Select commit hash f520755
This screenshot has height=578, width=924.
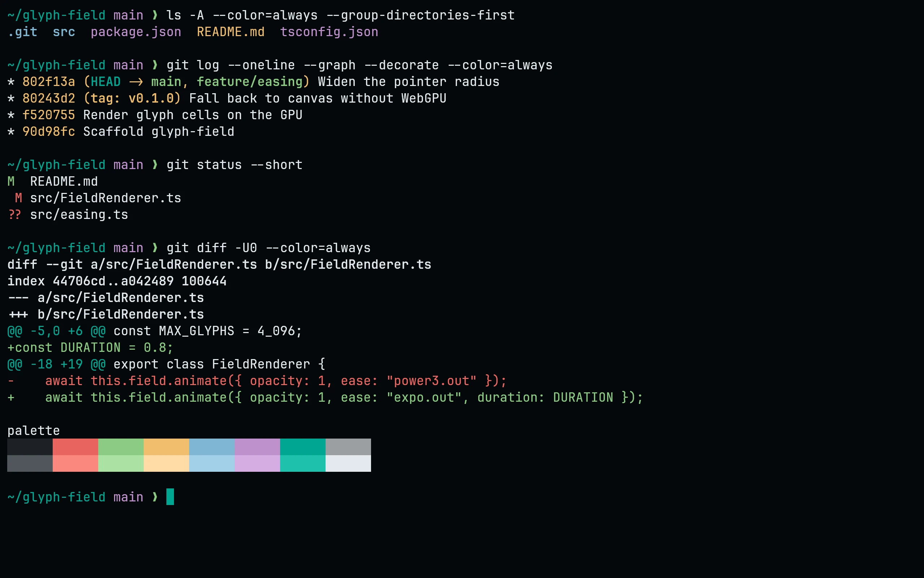(x=49, y=115)
